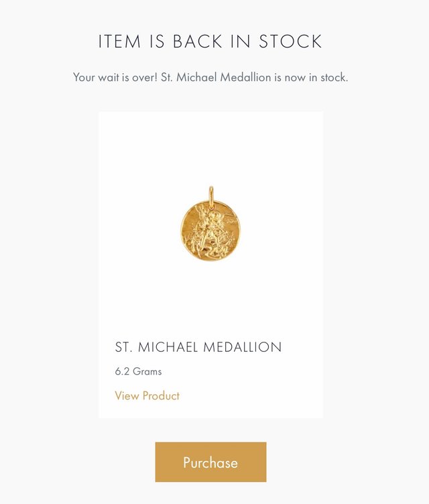
Task: Click the "Your wait is over!" phrase
Action: point(115,78)
